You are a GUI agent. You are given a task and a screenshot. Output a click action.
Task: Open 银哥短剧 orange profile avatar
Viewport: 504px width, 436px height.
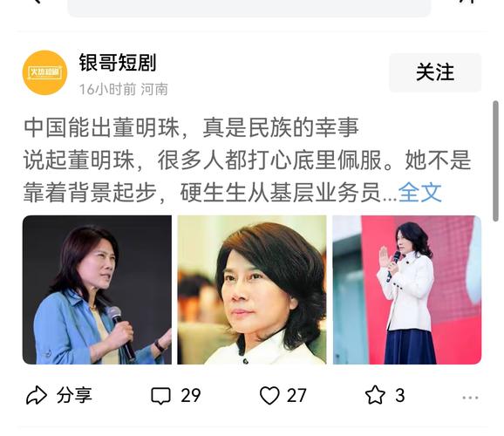[45, 72]
